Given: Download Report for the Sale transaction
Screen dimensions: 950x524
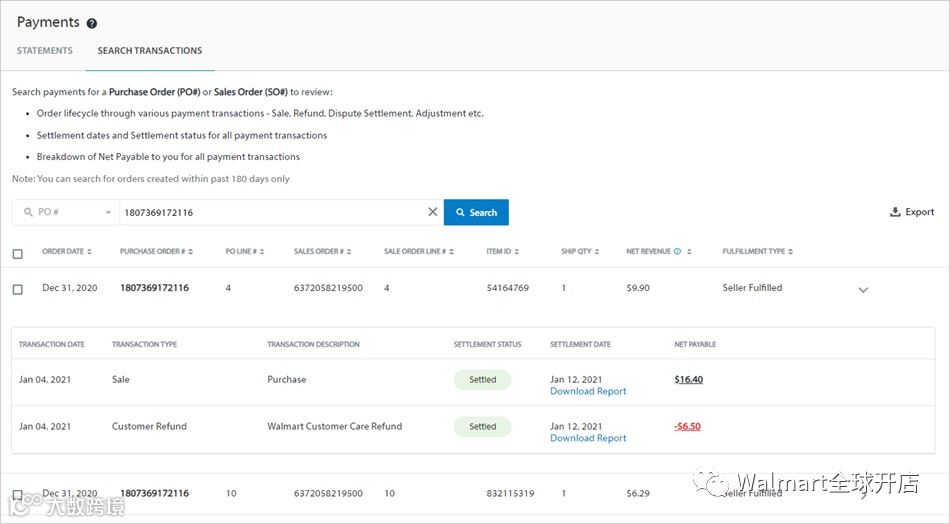Looking at the screenshot, I should (x=588, y=391).
